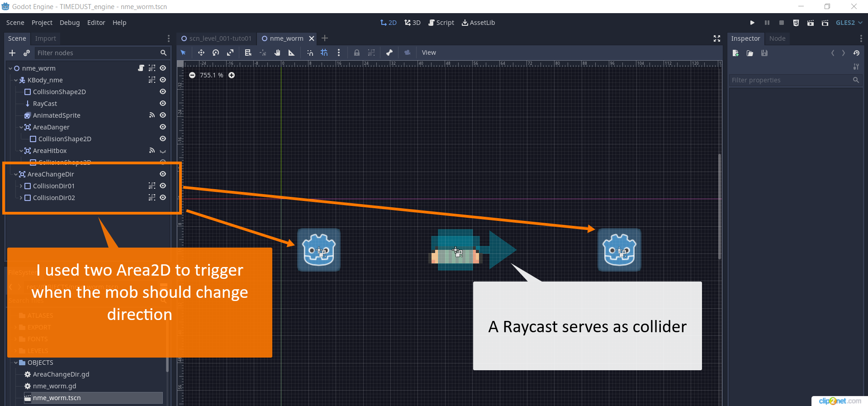Viewport: 868px width, 406px height.
Task: Toggle visibility of AnimatedSprite node
Action: pyautogui.click(x=163, y=115)
